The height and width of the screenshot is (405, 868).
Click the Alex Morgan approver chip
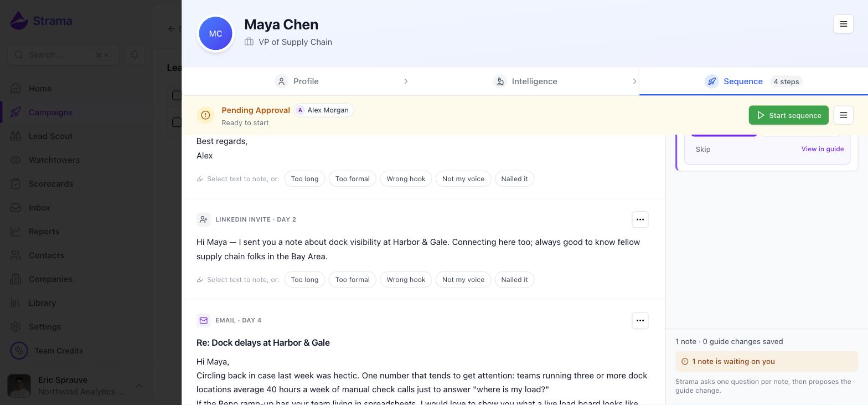tap(324, 110)
